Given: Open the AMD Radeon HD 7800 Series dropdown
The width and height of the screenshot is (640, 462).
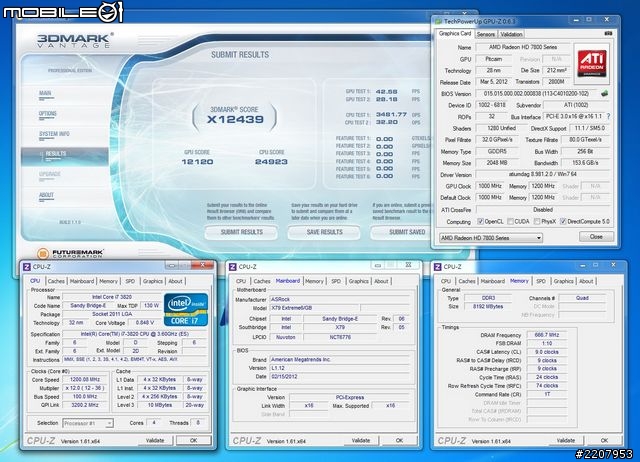Looking at the screenshot, I should 491,238.
